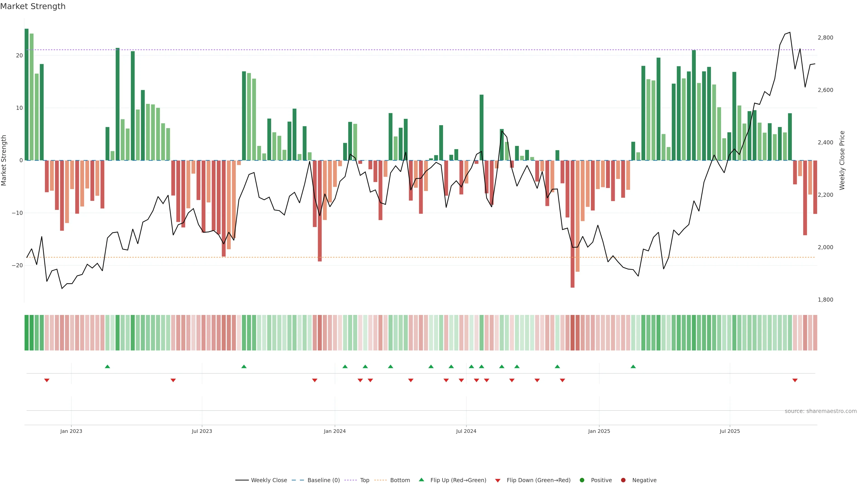Click the Jul 2025 x-axis label
868x488 pixels.
729,431
